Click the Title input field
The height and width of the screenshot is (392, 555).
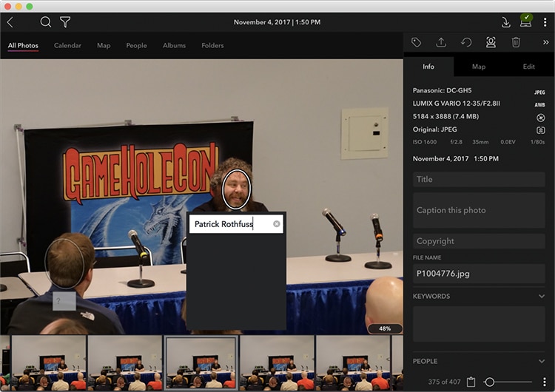point(478,179)
